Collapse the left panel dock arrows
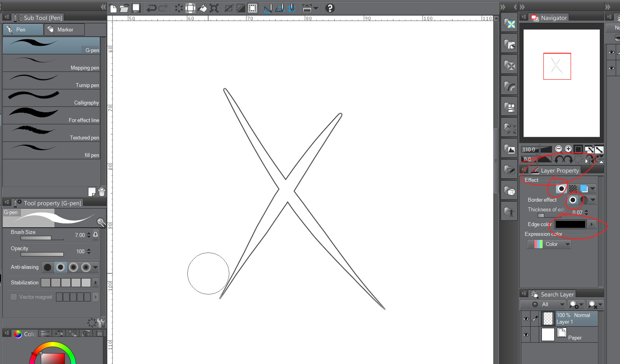The height and width of the screenshot is (364, 620). point(103,7)
